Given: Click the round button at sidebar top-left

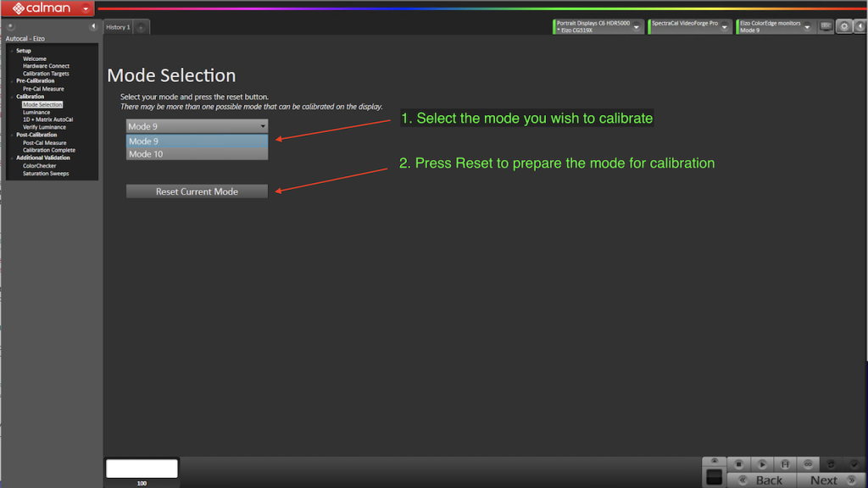Looking at the screenshot, I should coord(10,26).
